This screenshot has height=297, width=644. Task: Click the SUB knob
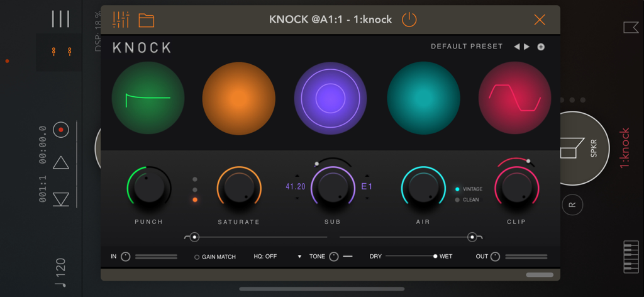tap(333, 188)
